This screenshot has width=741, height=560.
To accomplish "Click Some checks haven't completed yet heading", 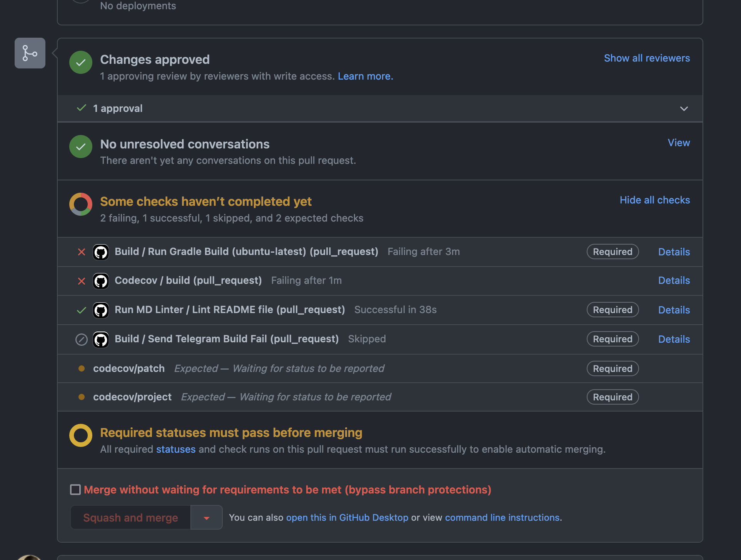I will point(206,202).
